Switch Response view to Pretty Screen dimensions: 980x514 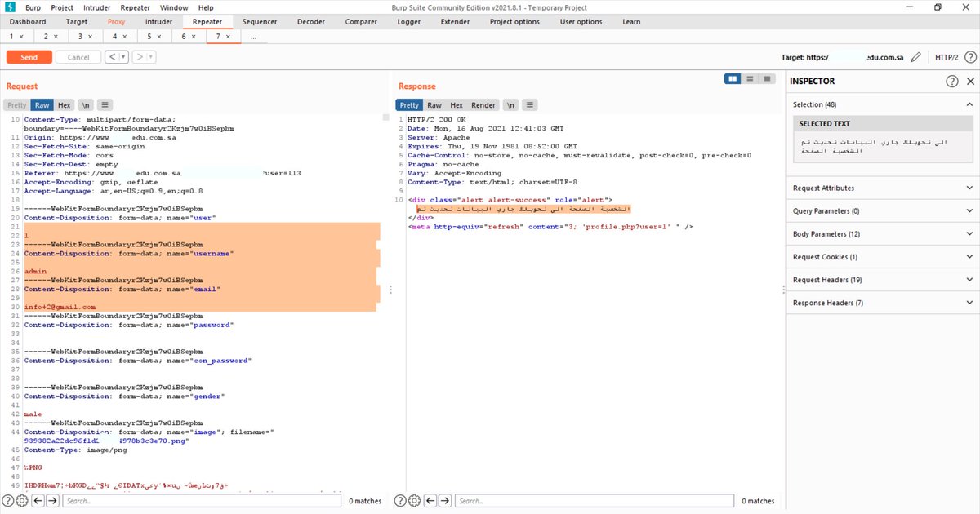tap(409, 105)
